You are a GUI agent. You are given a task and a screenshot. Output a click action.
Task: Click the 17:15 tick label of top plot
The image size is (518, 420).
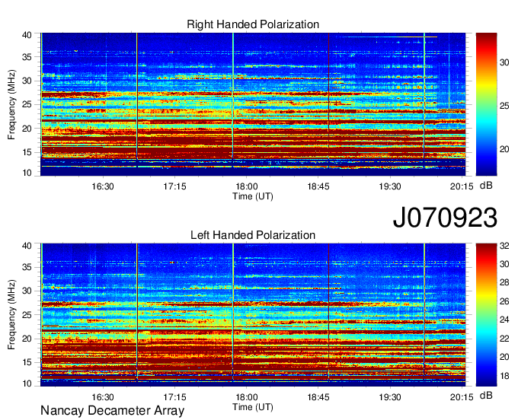[x=174, y=186]
